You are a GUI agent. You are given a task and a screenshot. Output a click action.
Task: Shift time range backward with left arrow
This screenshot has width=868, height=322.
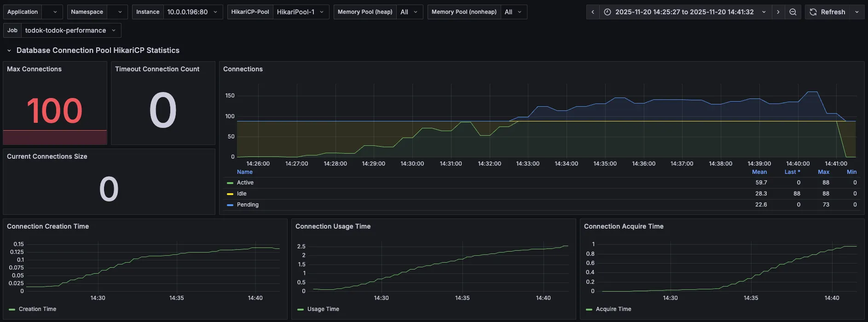tap(593, 12)
